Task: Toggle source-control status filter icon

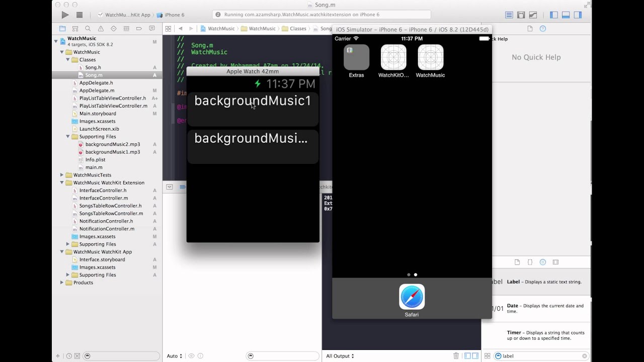Action: pos(77,356)
